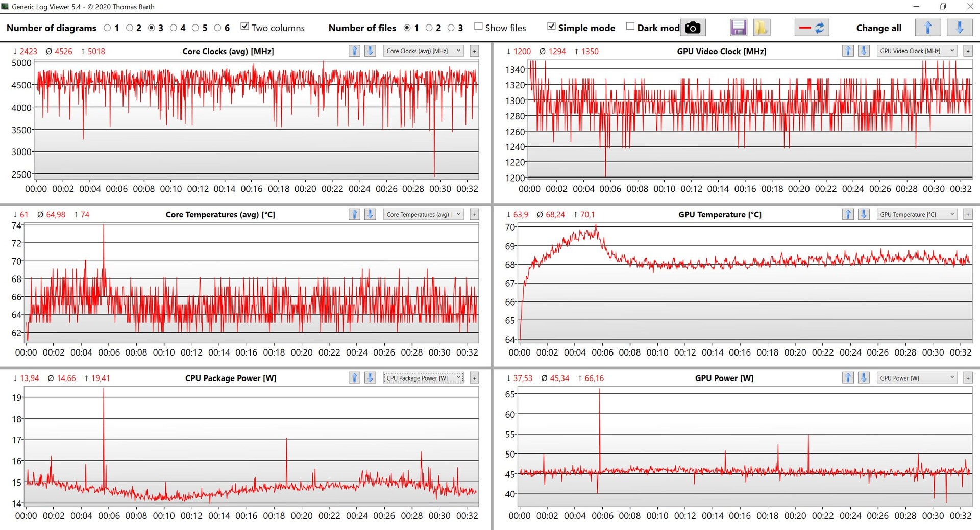Click the CPU Package Power spike peak

click(104, 389)
